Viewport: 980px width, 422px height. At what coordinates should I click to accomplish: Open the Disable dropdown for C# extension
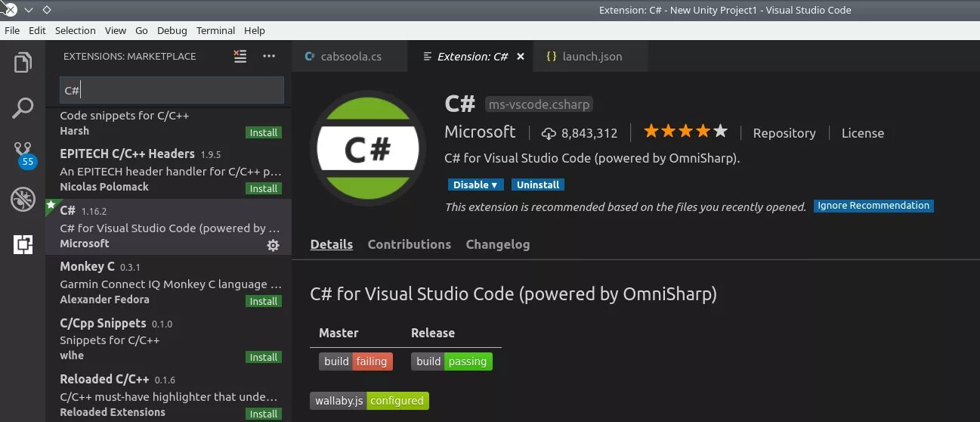475,185
